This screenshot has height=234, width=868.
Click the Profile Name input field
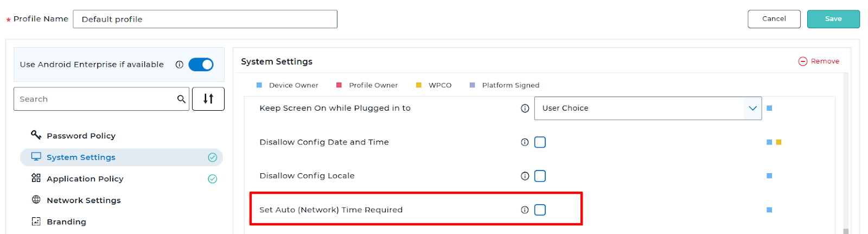tap(205, 19)
